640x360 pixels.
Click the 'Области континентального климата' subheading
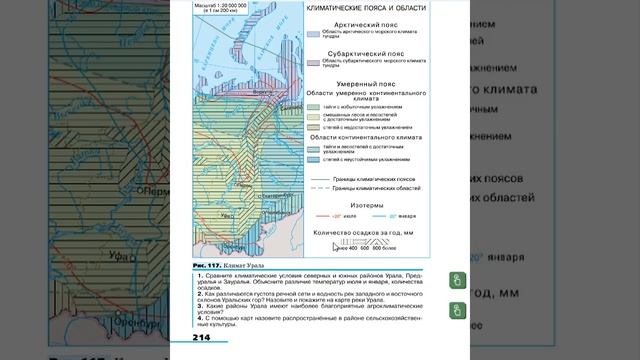366,137
